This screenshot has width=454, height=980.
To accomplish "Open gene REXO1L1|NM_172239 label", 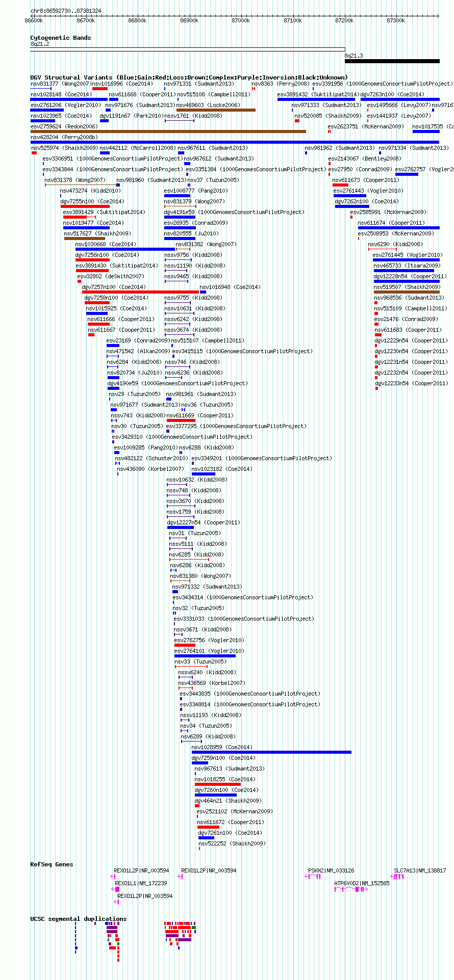I will pos(141,883).
